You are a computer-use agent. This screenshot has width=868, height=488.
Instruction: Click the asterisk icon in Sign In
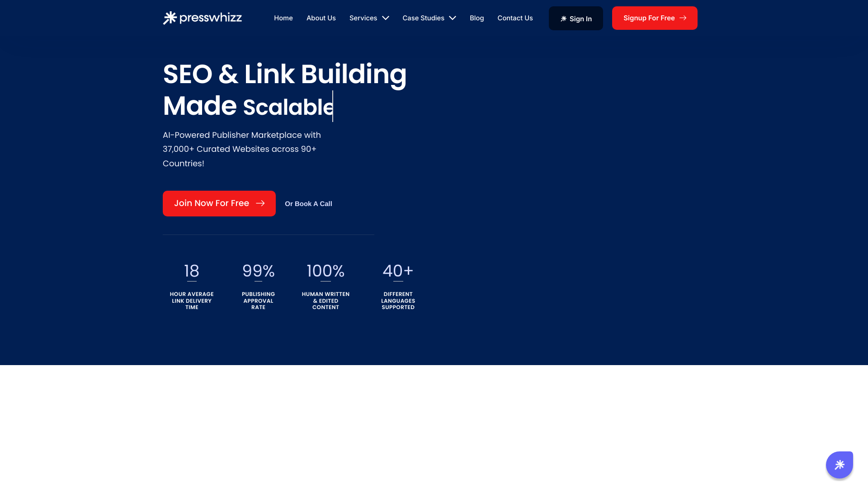[x=563, y=19]
